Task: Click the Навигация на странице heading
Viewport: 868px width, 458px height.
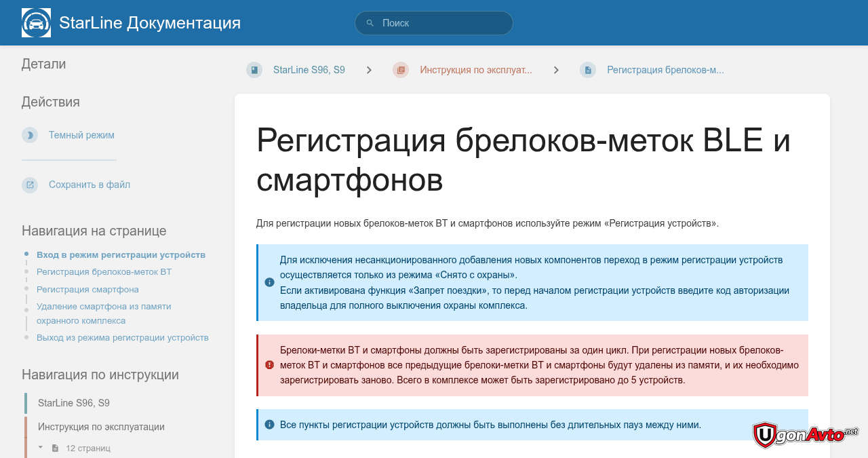Action: [x=94, y=231]
